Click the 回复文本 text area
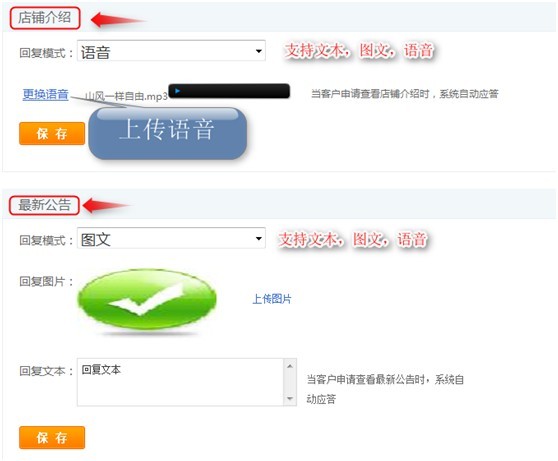The width and height of the screenshot is (558, 461). pos(180,382)
